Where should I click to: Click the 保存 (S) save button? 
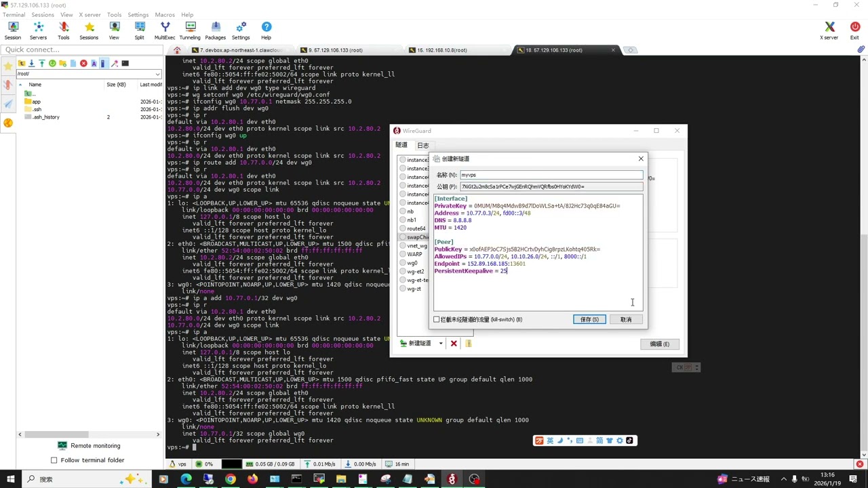coord(589,319)
